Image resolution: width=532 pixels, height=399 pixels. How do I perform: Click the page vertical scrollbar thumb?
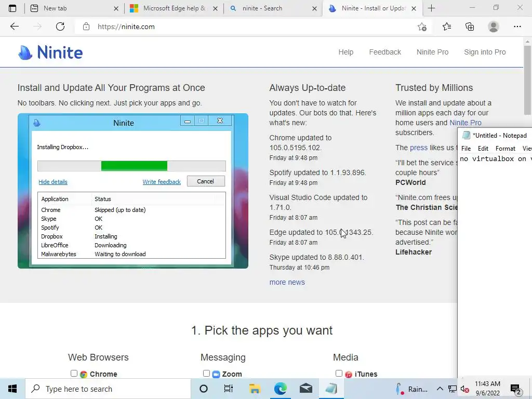[527, 79]
